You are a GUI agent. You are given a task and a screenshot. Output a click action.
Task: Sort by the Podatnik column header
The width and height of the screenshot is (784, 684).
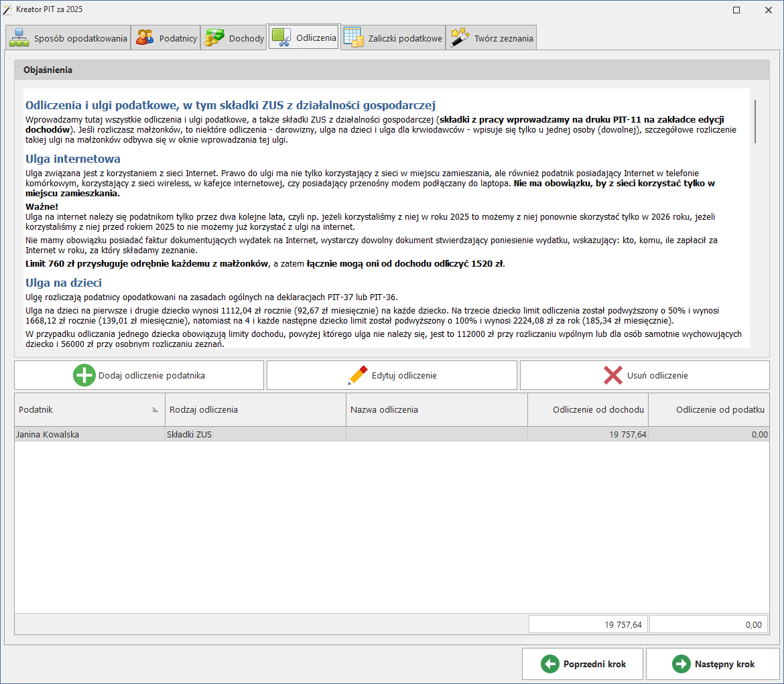[x=90, y=409]
